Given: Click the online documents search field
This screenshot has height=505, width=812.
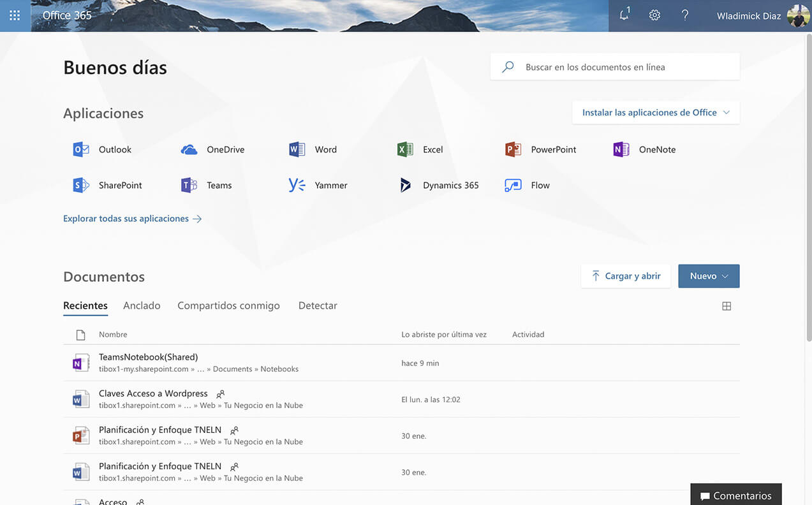Looking at the screenshot, I should [x=615, y=67].
